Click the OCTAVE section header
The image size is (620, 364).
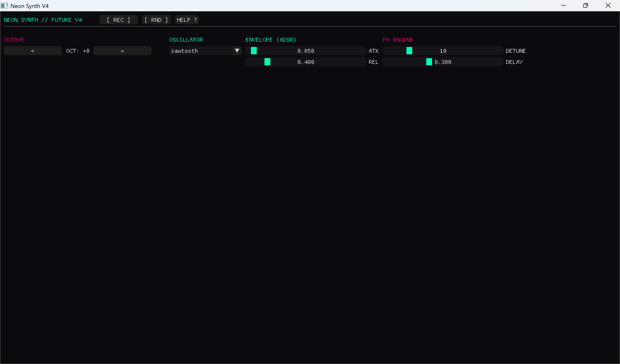(14, 40)
